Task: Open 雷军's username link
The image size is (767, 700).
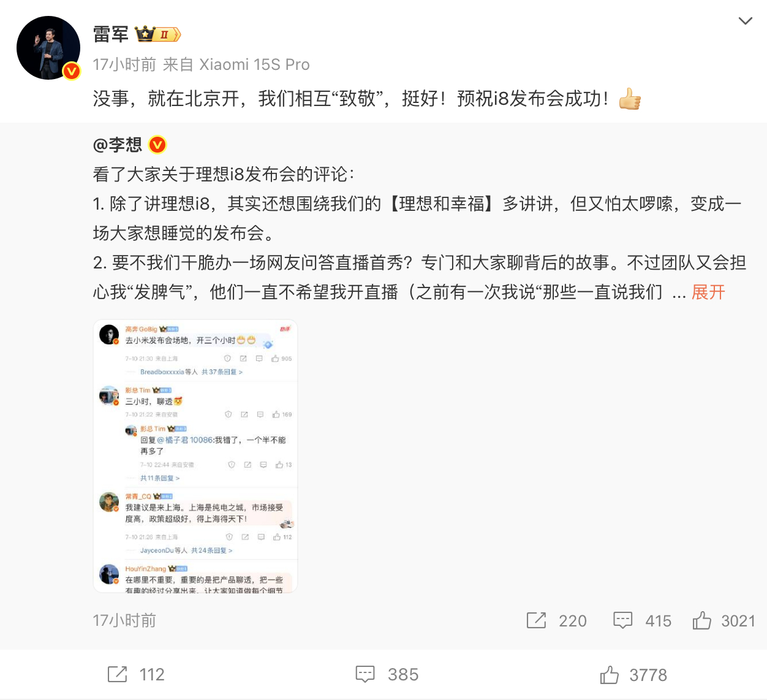Action: pos(111,34)
